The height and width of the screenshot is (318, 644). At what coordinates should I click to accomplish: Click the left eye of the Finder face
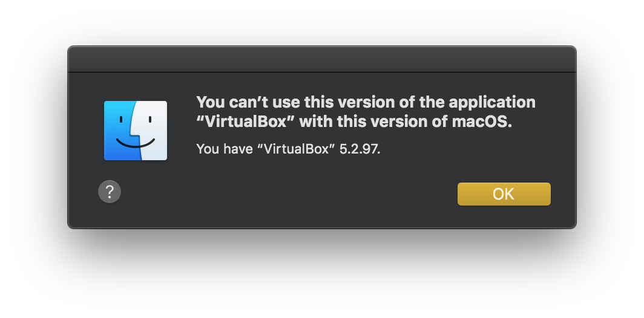point(121,120)
